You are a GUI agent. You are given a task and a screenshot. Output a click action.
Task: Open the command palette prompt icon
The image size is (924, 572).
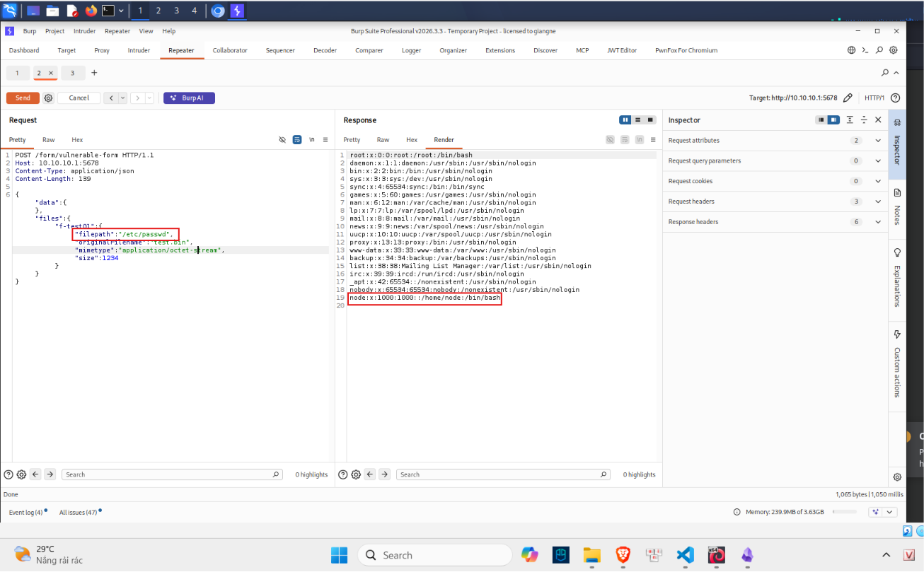coord(865,50)
